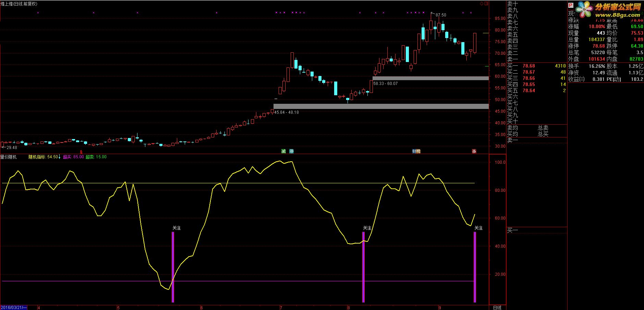Click the 总量 value 184337
This screenshot has height=310, width=644.
pyautogui.click(x=597, y=39)
